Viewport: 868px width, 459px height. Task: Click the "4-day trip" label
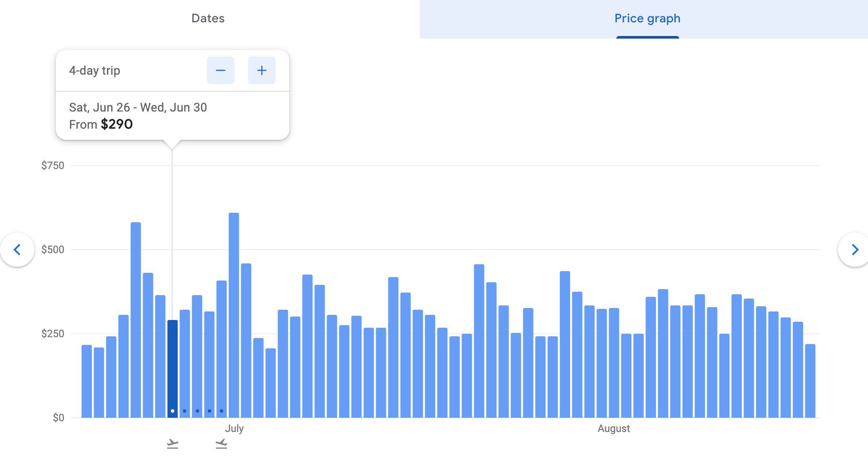coord(94,70)
